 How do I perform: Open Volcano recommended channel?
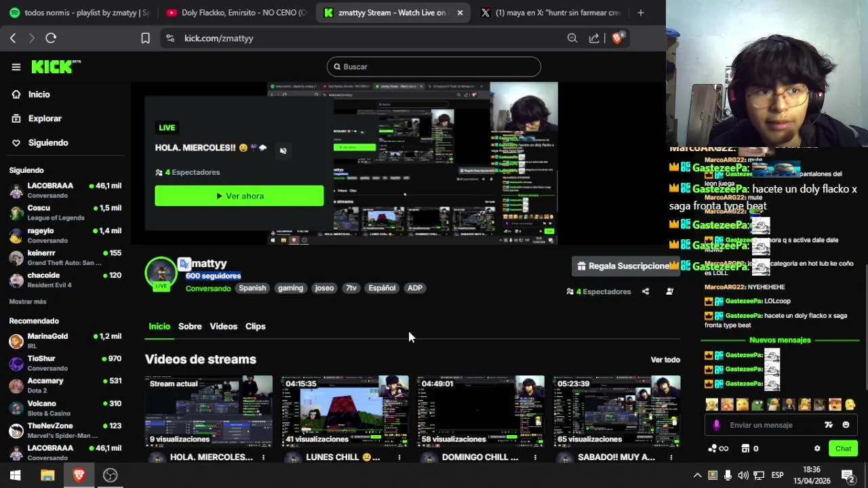(65, 407)
